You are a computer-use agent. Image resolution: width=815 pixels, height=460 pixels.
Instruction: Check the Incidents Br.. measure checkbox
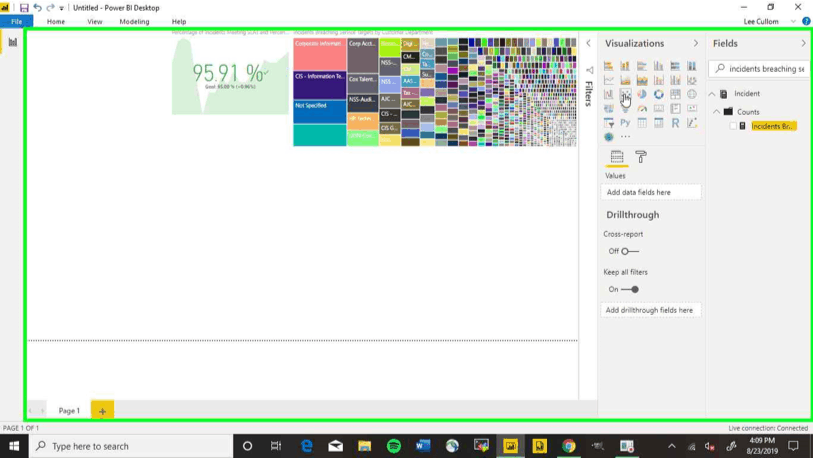click(733, 126)
